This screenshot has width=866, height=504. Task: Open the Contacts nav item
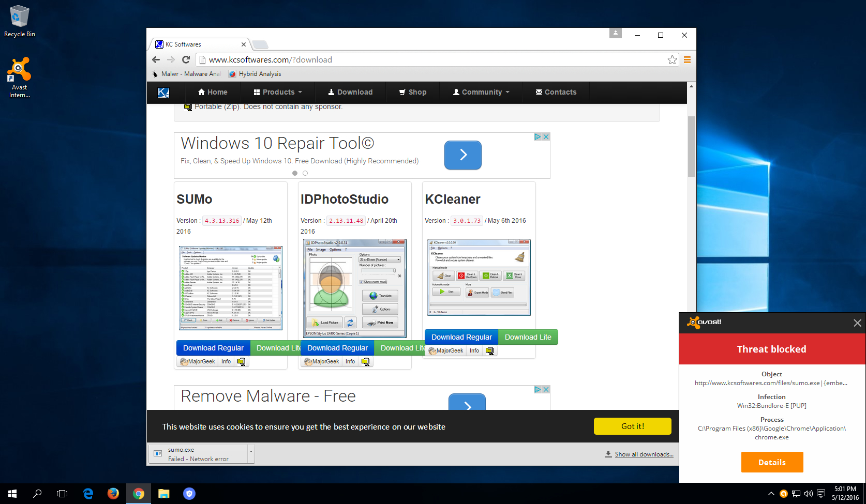tap(556, 92)
